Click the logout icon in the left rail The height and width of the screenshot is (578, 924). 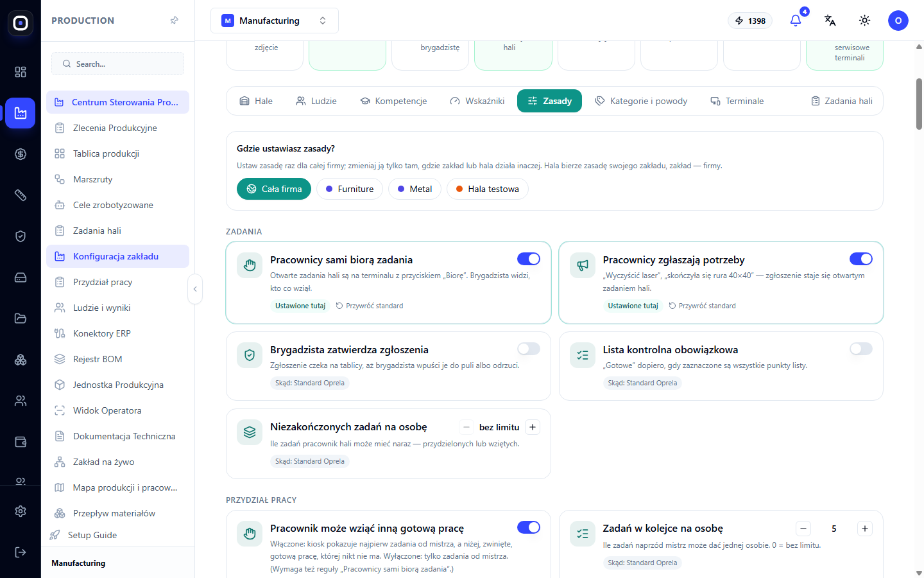point(21,552)
